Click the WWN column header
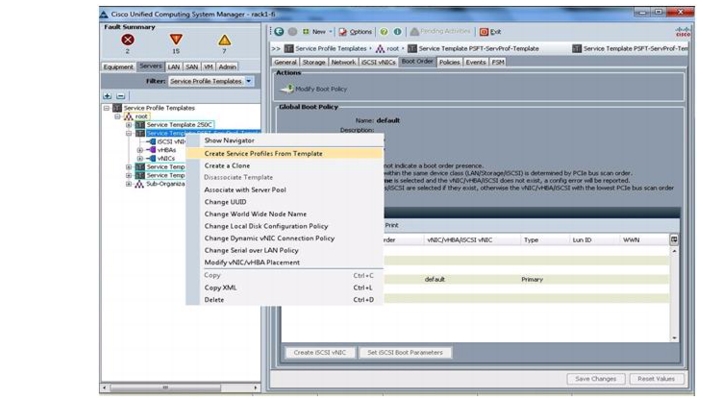The height and width of the screenshot is (412, 703). (644, 240)
